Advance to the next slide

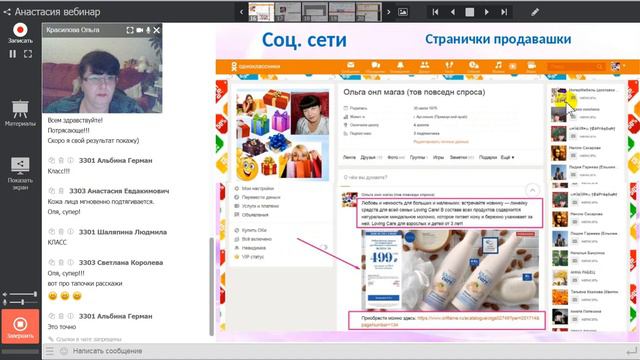coord(487,12)
